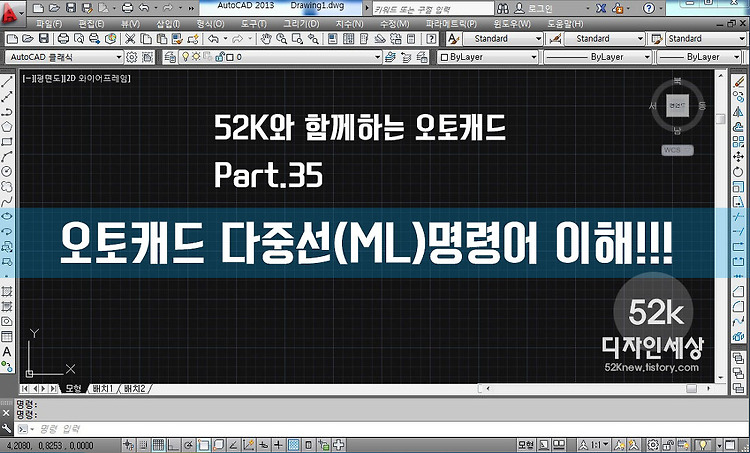750x453 pixels.
Task: Toggle Infer Constraints in the status bar
Action: pyautogui.click(x=128, y=445)
